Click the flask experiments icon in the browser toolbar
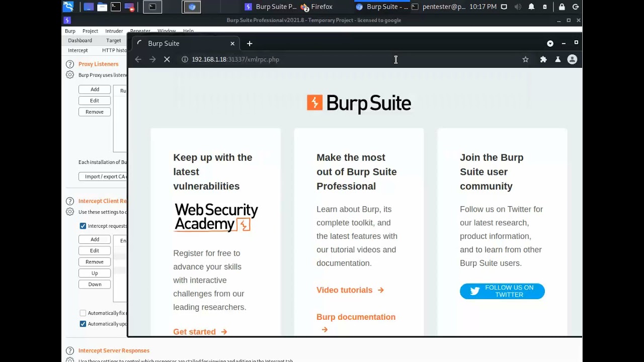 [x=557, y=59]
